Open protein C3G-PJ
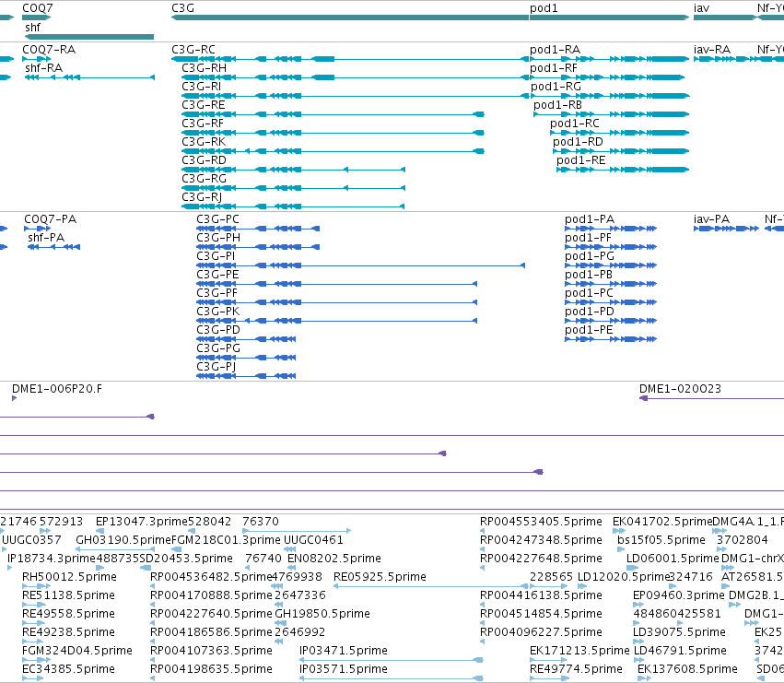 tap(216, 367)
